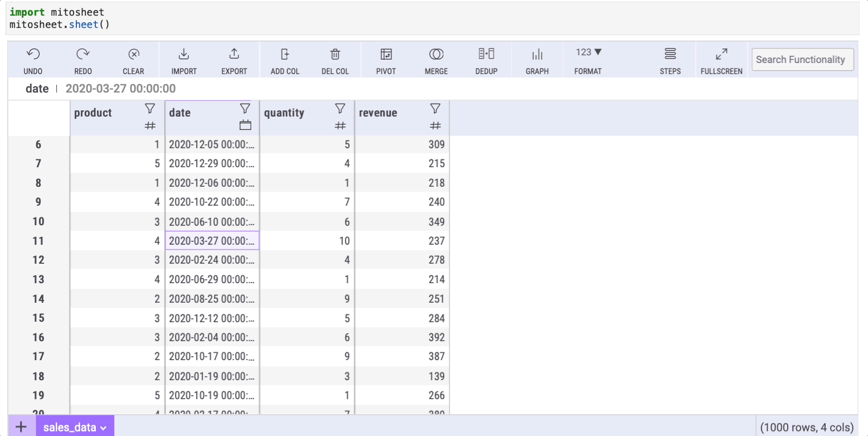This screenshot has height=436, width=868.
Task: Select revenue cell 215
Action: coord(402,163)
